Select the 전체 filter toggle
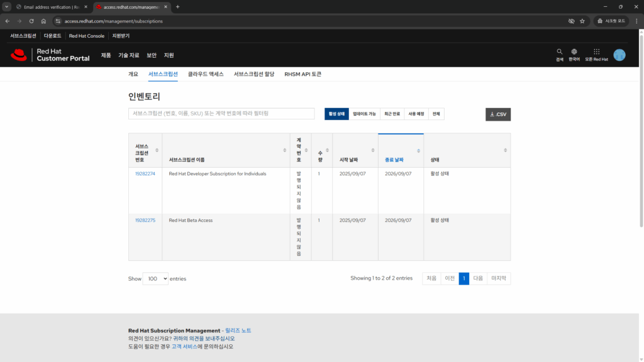This screenshot has height=362, width=644. 436,114
